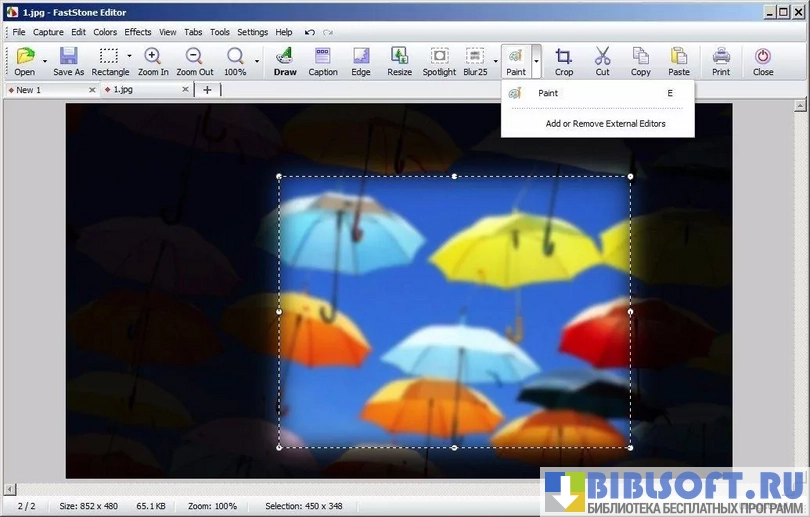The height and width of the screenshot is (517, 810).
Task: Choose Paint from the dropdown list
Action: click(x=548, y=93)
